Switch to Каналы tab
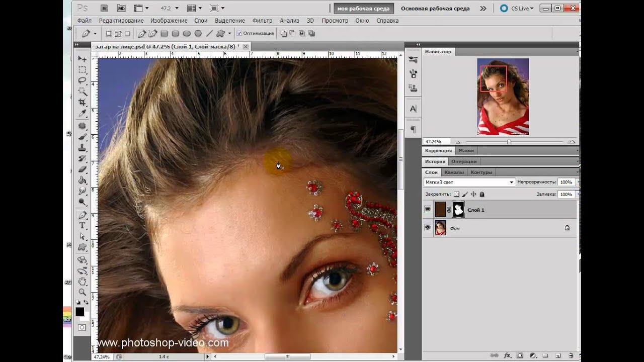 pyautogui.click(x=454, y=172)
